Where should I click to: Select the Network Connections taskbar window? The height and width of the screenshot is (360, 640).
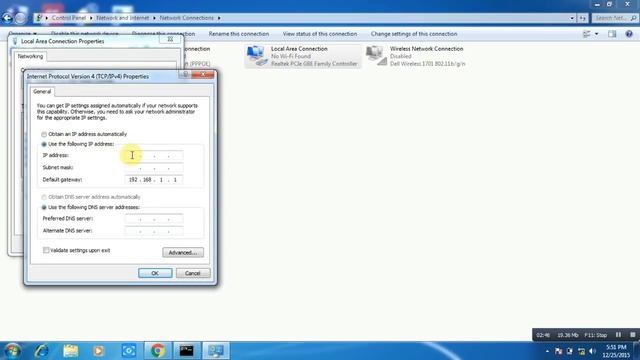pyautogui.click(x=216, y=351)
